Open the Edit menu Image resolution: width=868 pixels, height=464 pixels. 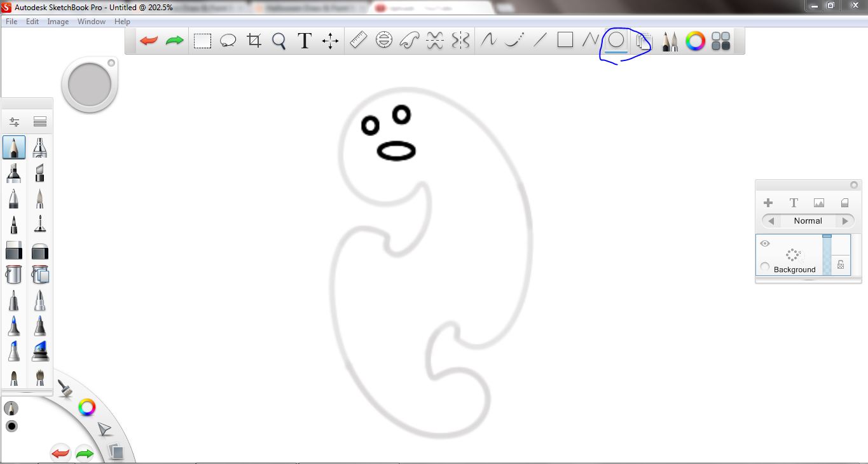click(x=32, y=21)
